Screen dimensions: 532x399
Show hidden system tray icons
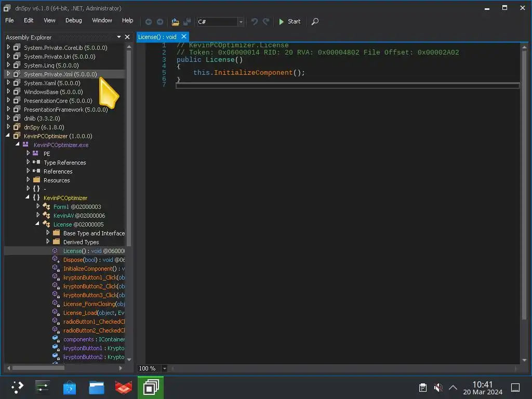[x=453, y=388]
